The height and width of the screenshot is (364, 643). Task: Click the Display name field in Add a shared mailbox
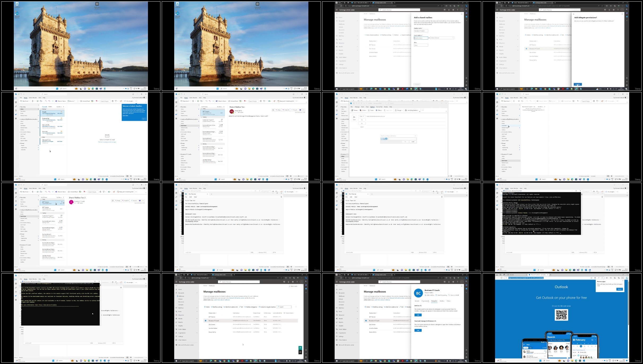[x=421, y=31]
